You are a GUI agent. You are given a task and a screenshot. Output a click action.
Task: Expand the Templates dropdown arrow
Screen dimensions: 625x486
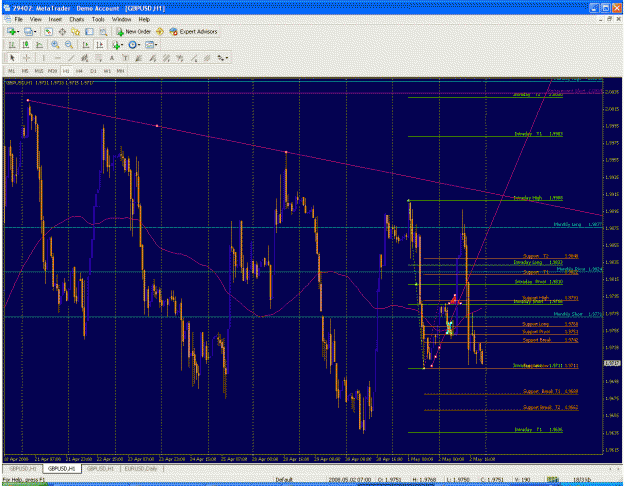click(156, 45)
